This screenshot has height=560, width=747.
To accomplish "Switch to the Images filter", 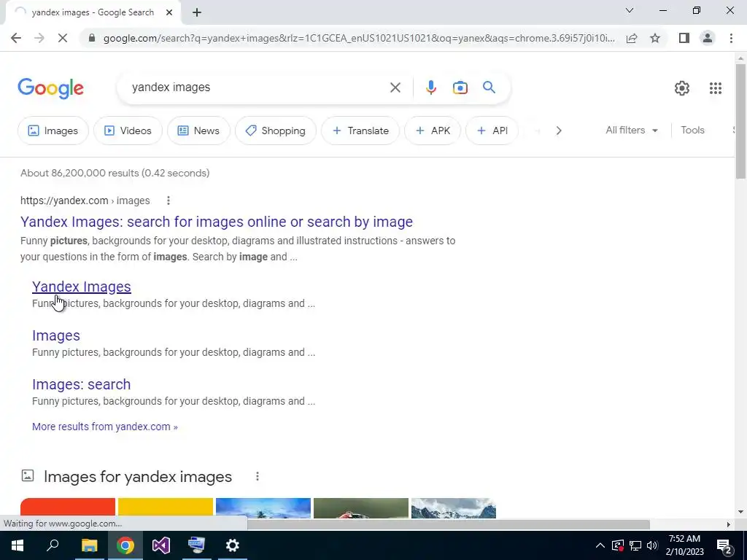I will click(53, 131).
